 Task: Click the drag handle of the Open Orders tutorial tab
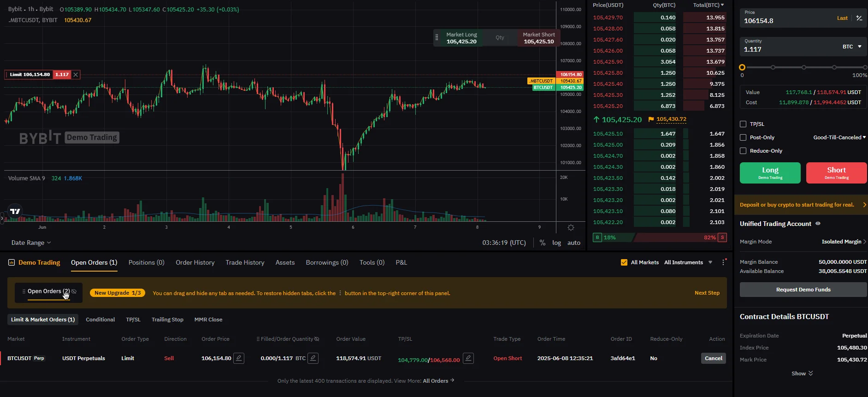(24, 291)
